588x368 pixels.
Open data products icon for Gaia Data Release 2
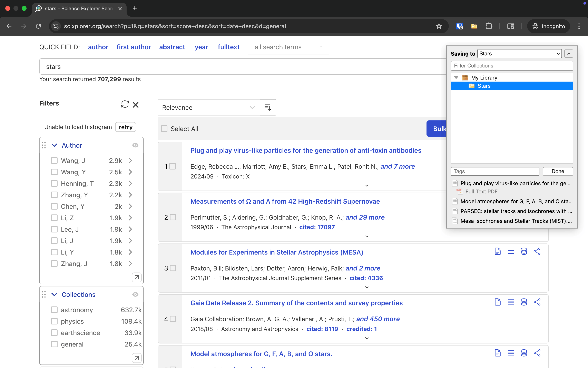coord(524,302)
